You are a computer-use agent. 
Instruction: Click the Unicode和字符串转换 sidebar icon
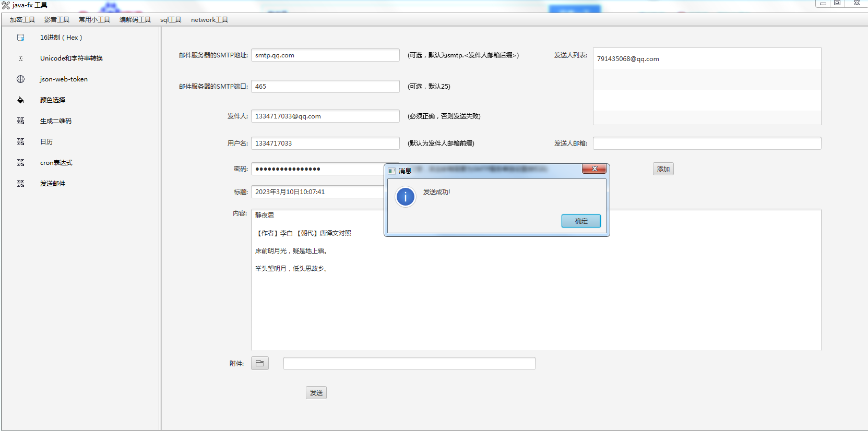(21, 58)
